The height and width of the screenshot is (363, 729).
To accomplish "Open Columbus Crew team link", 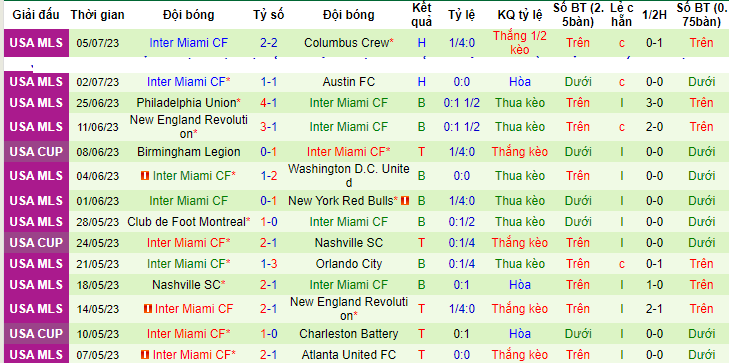I will click(x=346, y=43).
